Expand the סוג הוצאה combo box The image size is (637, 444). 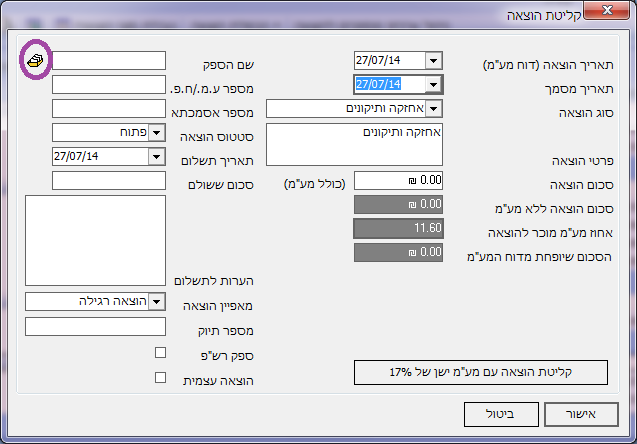tap(434, 109)
